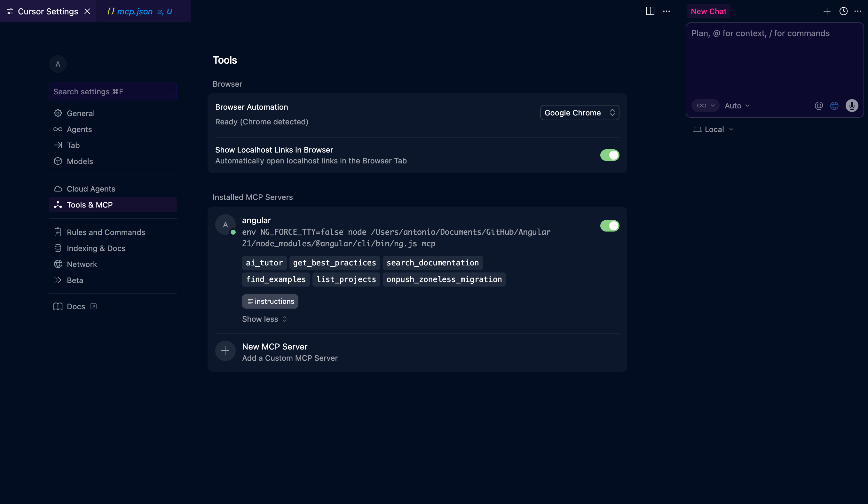Click the plus icon for new chat
This screenshot has width=868, height=504.
click(827, 11)
